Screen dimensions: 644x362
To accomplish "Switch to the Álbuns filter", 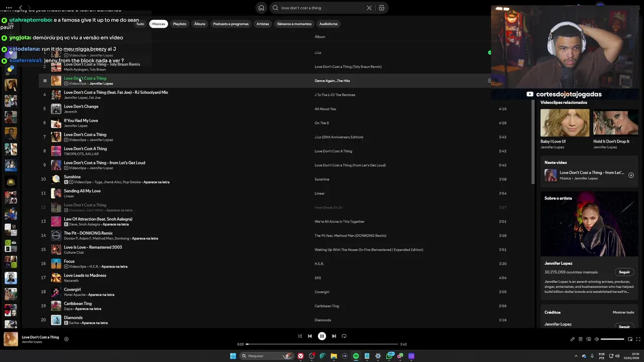I will click(200, 24).
